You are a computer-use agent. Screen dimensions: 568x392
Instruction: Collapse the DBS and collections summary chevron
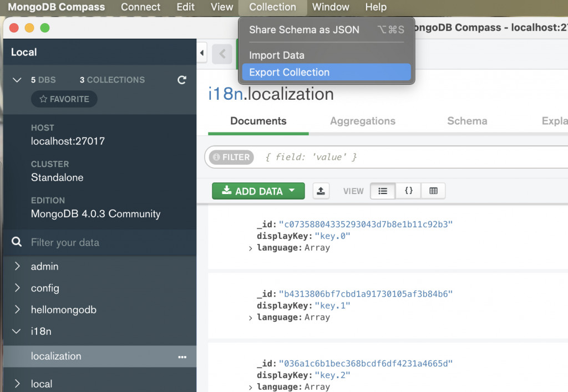click(x=17, y=80)
